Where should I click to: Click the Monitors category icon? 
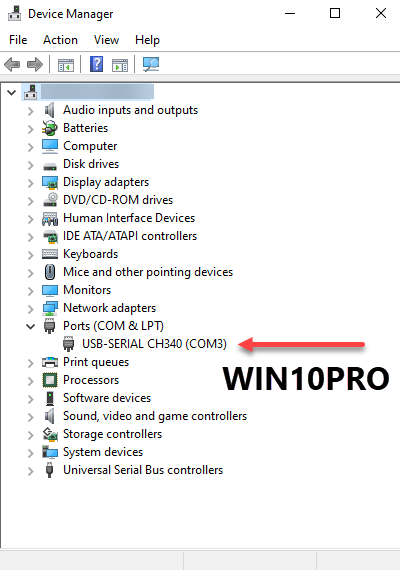click(50, 290)
